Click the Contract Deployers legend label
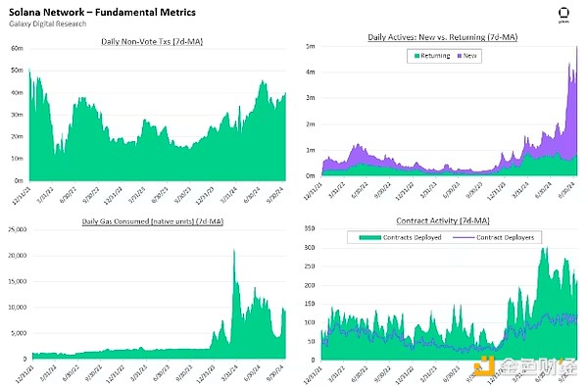 (x=505, y=237)
